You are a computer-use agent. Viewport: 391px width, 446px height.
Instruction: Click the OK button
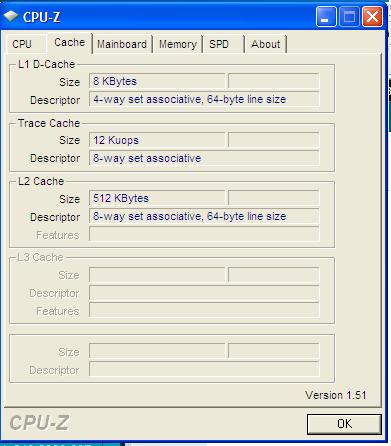click(x=344, y=424)
